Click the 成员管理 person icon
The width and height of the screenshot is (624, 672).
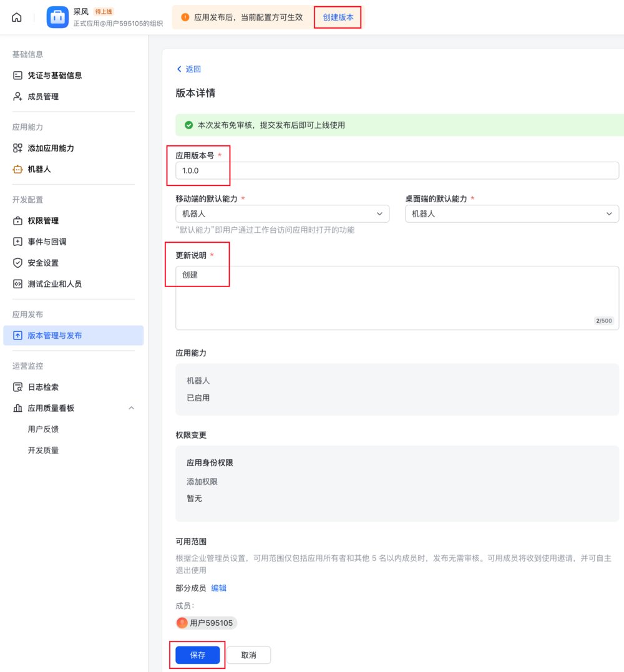click(17, 97)
